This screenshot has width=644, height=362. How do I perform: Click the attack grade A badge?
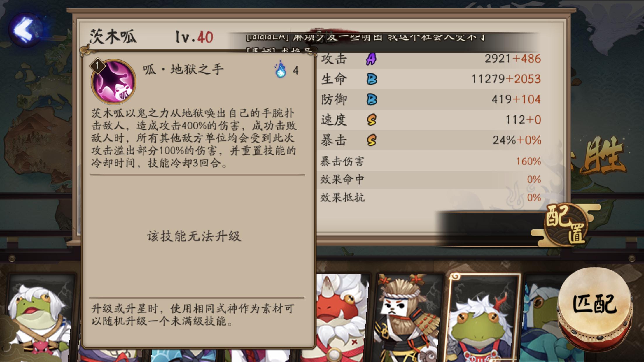pyautogui.click(x=371, y=59)
